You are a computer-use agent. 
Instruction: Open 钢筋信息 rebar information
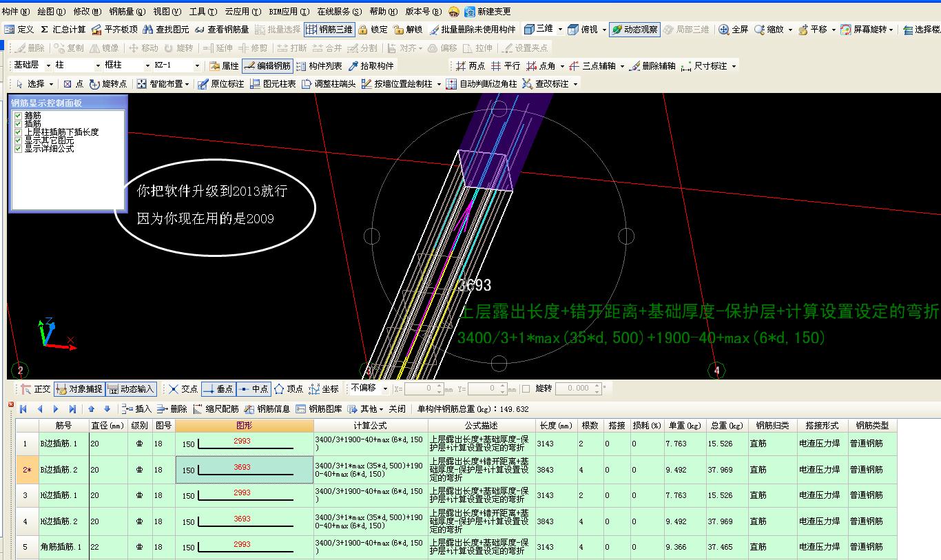[267, 409]
